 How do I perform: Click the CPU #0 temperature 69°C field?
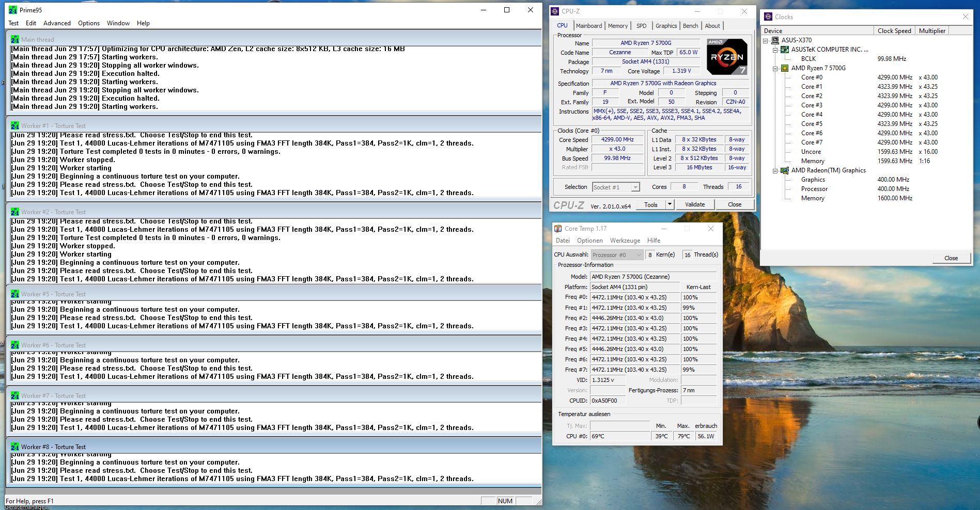[620, 436]
